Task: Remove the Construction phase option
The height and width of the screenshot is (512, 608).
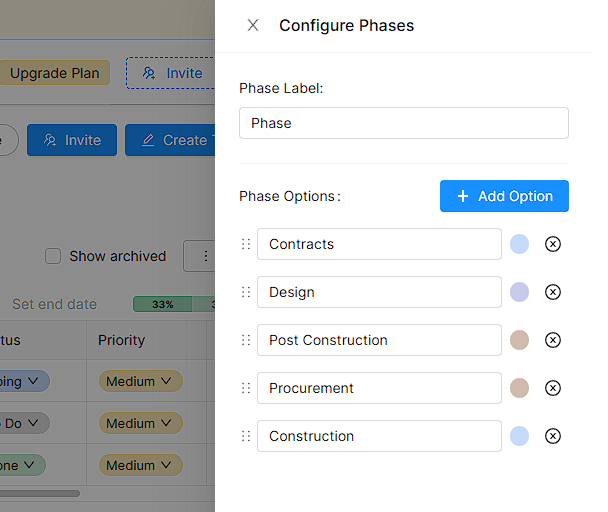Action: tap(553, 436)
